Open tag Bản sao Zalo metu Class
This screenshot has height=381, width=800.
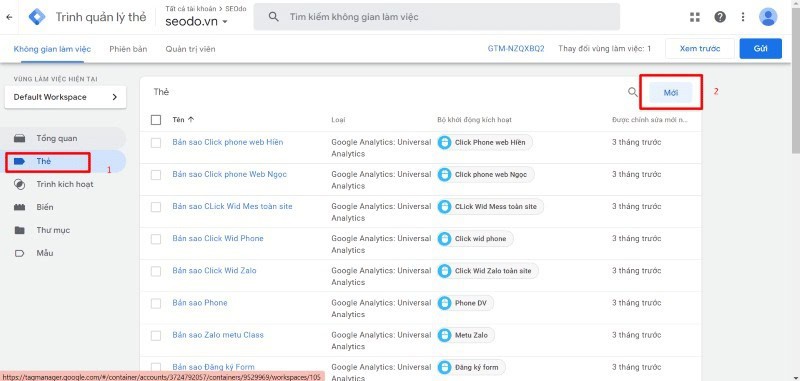click(x=218, y=335)
